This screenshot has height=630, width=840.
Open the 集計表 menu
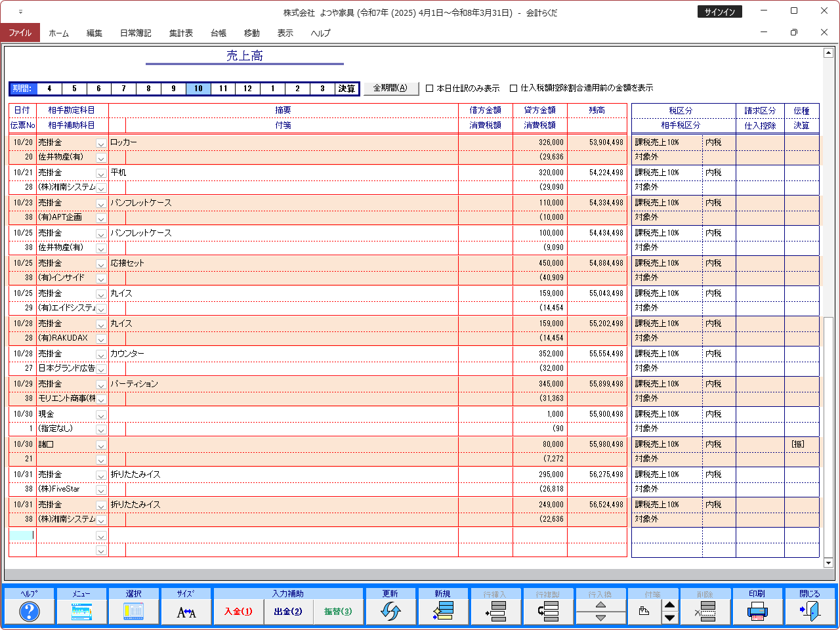180,33
